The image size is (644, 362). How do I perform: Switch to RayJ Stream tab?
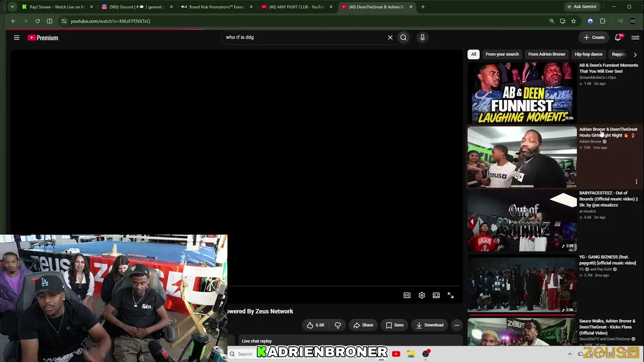click(x=56, y=7)
